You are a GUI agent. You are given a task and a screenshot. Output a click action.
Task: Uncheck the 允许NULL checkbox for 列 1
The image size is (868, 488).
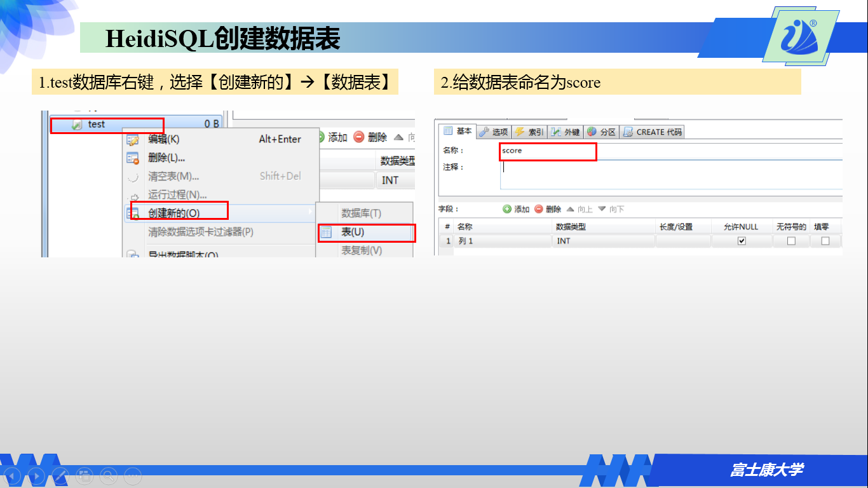point(740,240)
